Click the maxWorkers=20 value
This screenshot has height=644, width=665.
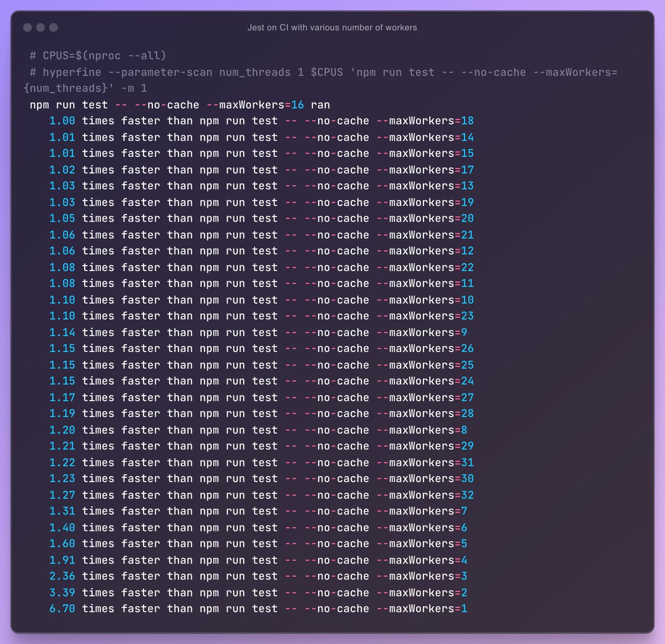coord(467,219)
